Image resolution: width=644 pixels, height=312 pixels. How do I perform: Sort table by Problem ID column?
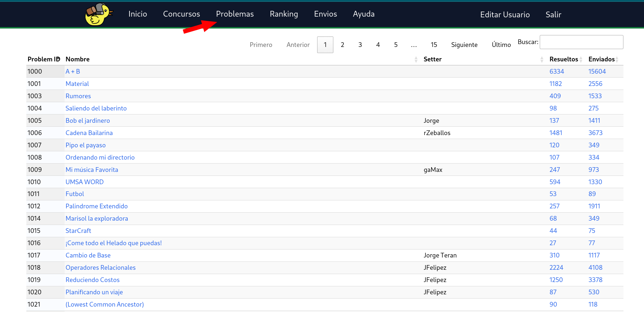coord(43,59)
